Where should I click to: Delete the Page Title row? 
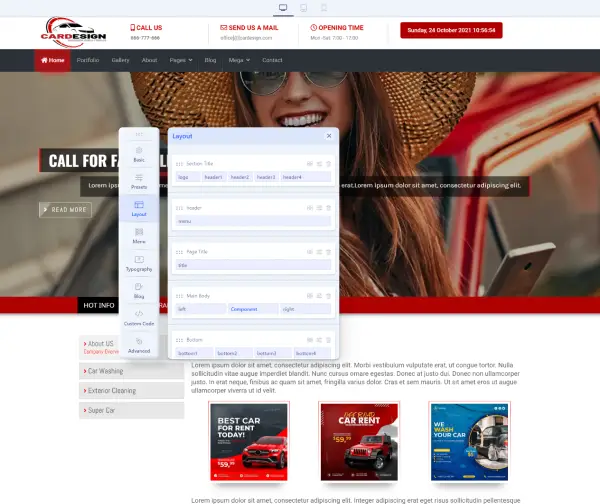pos(328,252)
